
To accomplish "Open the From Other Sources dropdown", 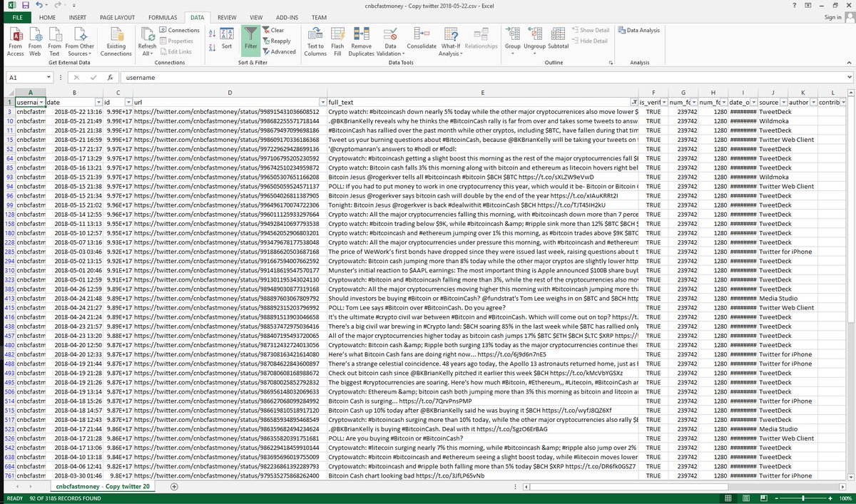I will [x=79, y=41].
